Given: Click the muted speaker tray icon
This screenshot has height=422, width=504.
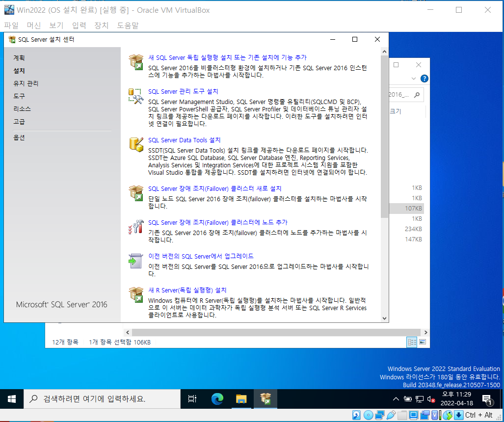Looking at the screenshot, I should coord(431,399).
